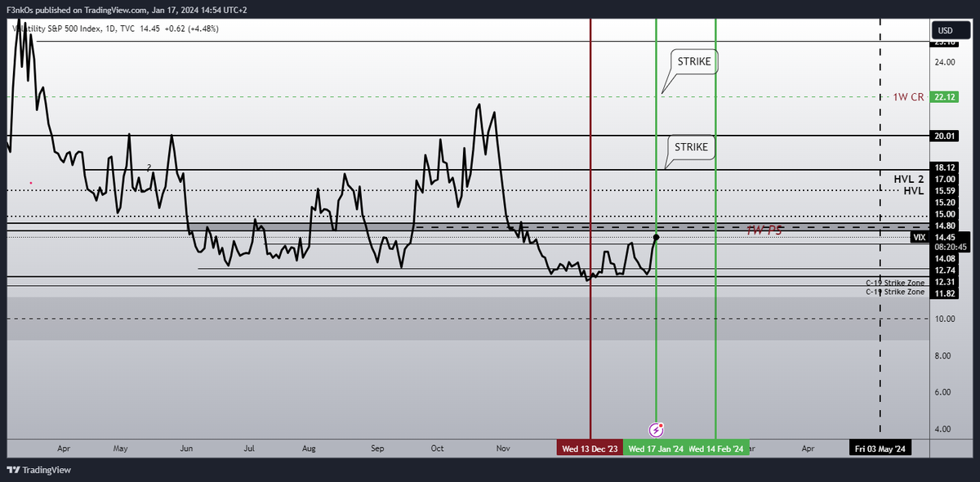Image resolution: width=980 pixels, height=482 pixels.
Task: Select the lower STRIKE callout near 18.12
Action: point(691,147)
